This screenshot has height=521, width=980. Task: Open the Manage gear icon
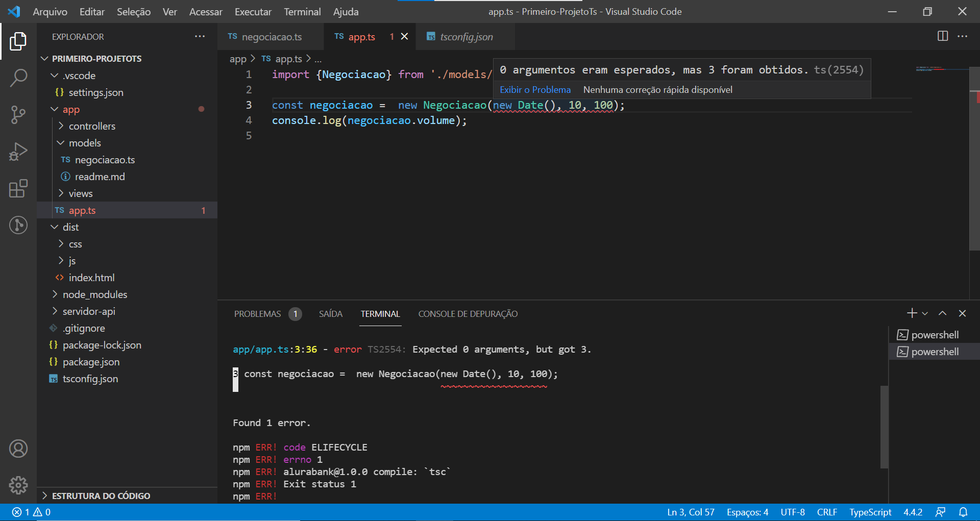click(x=18, y=485)
